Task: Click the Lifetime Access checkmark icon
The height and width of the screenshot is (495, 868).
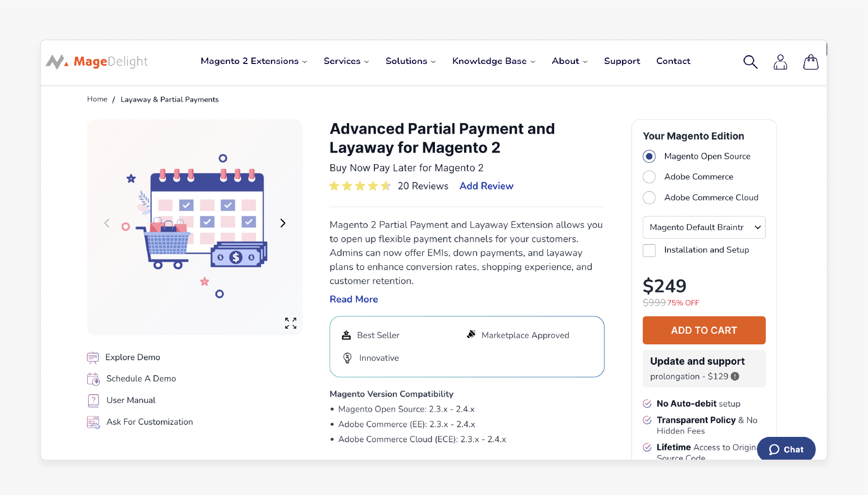Action: tap(647, 447)
